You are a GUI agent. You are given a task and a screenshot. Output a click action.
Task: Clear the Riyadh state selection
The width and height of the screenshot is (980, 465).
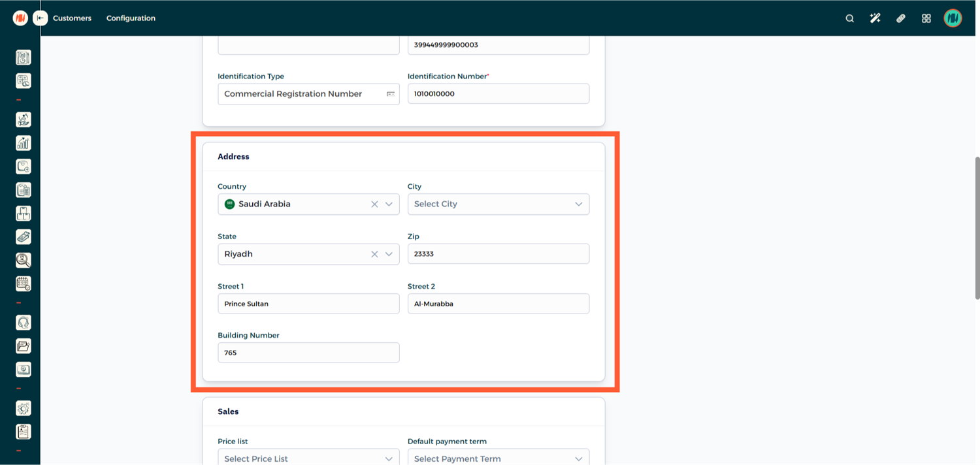[x=374, y=254]
